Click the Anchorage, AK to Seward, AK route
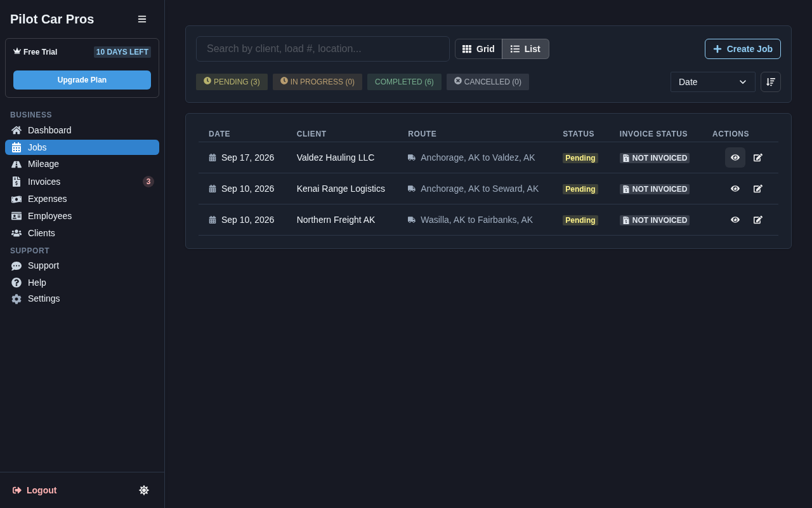812x508 pixels. pos(480,189)
